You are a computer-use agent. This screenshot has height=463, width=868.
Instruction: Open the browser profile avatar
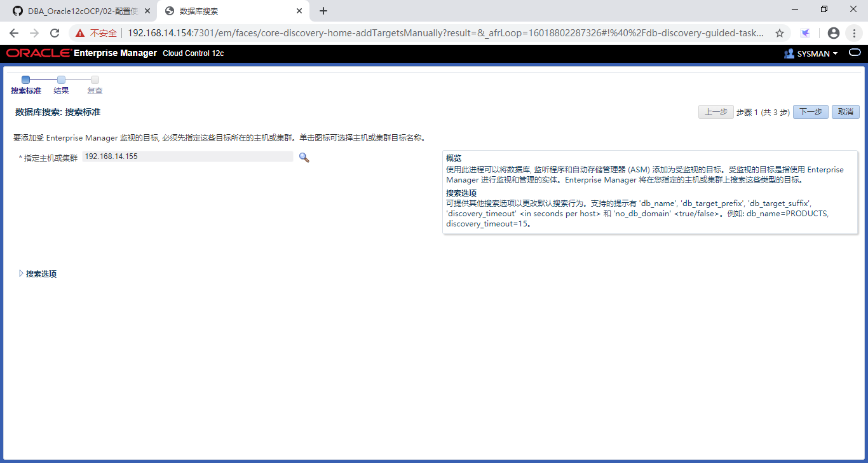click(x=834, y=33)
